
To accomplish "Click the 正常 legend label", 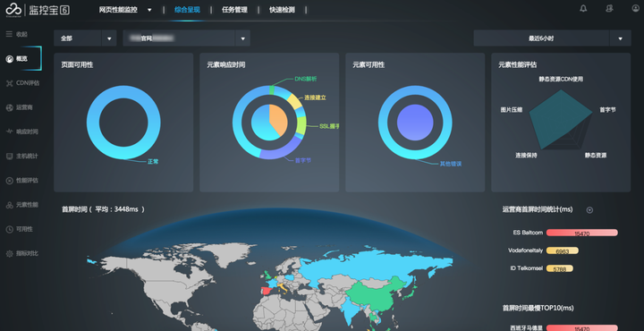I will pos(153,161).
